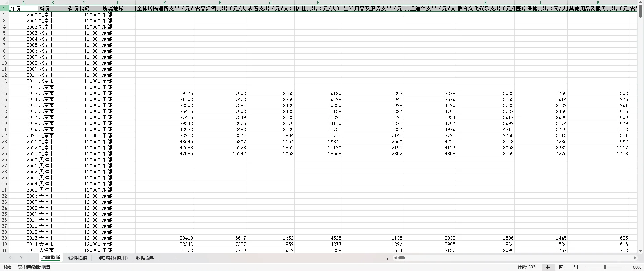Open the three-dot sheet tab options handle
644x271 pixels.
tap(387, 258)
